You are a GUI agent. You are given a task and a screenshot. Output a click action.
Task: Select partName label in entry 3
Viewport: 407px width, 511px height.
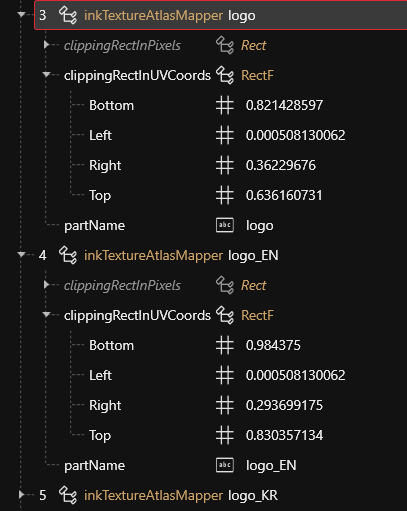pos(95,226)
